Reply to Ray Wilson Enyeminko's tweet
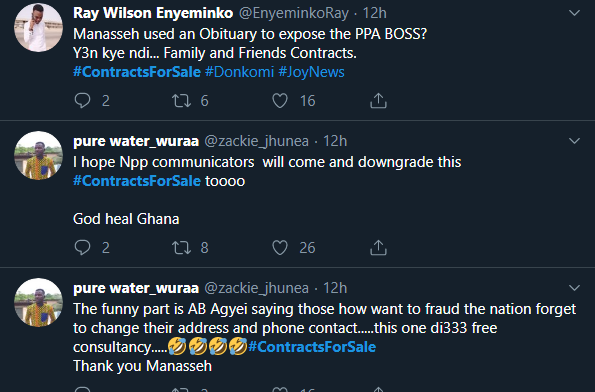 tap(82, 101)
